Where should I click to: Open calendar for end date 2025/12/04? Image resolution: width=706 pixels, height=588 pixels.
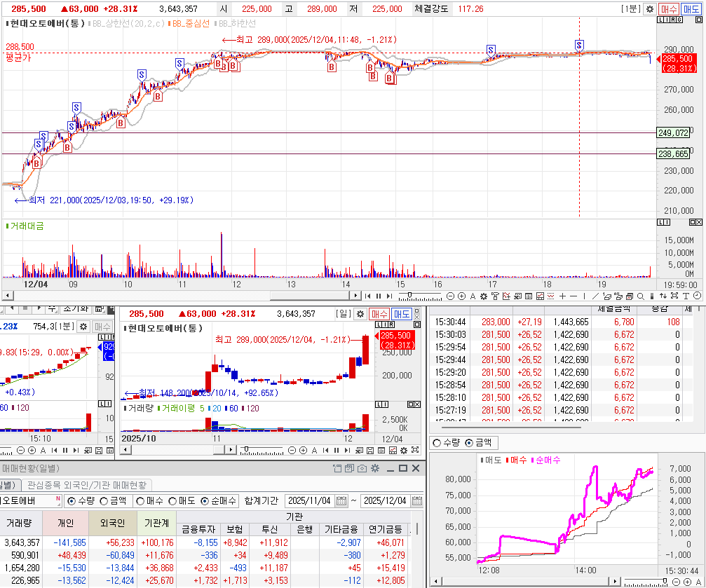(x=417, y=500)
